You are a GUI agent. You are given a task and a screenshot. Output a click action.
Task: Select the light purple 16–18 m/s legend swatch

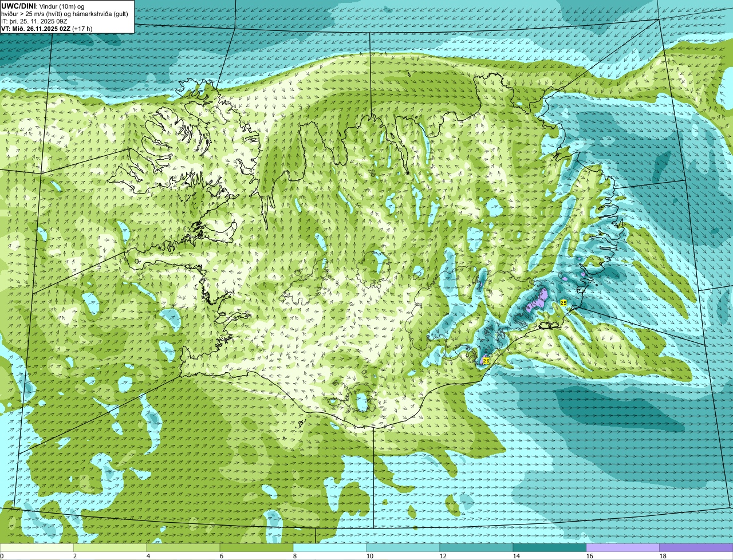coord(623,548)
